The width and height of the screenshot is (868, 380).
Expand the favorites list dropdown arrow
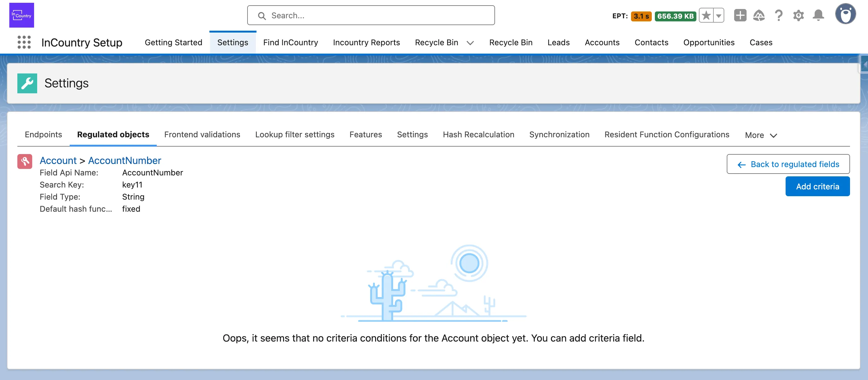click(719, 15)
